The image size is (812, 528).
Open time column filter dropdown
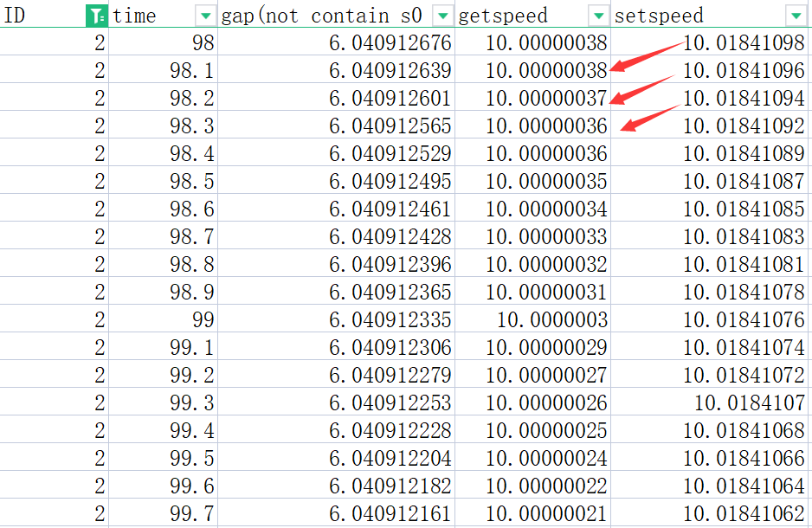205,16
